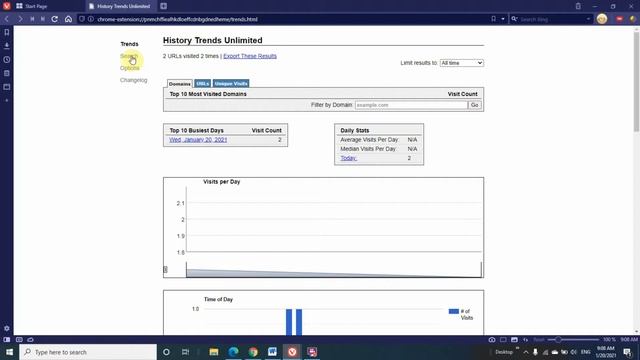Adjust the page zoom slider
Viewport: 640px width, 360px height.
(x=573, y=340)
